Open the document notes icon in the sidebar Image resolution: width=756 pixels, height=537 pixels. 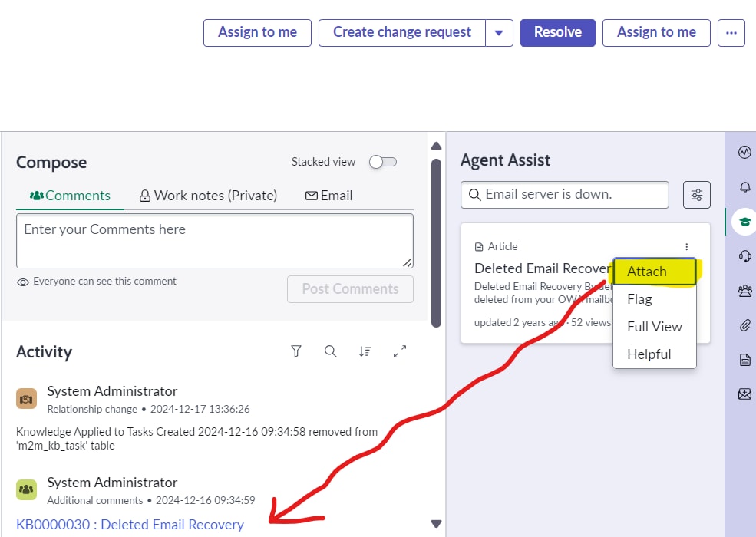[x=744, y=359]
